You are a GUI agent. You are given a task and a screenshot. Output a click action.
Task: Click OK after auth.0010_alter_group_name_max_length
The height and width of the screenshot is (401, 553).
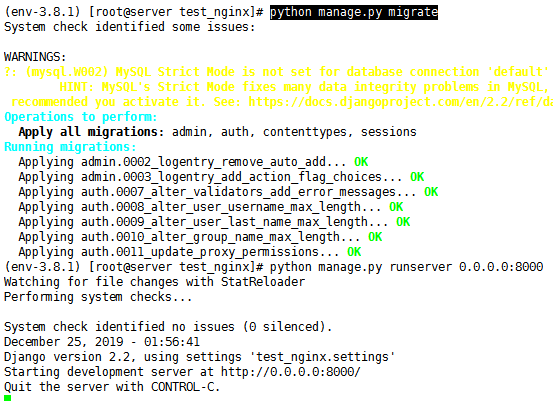375,237
